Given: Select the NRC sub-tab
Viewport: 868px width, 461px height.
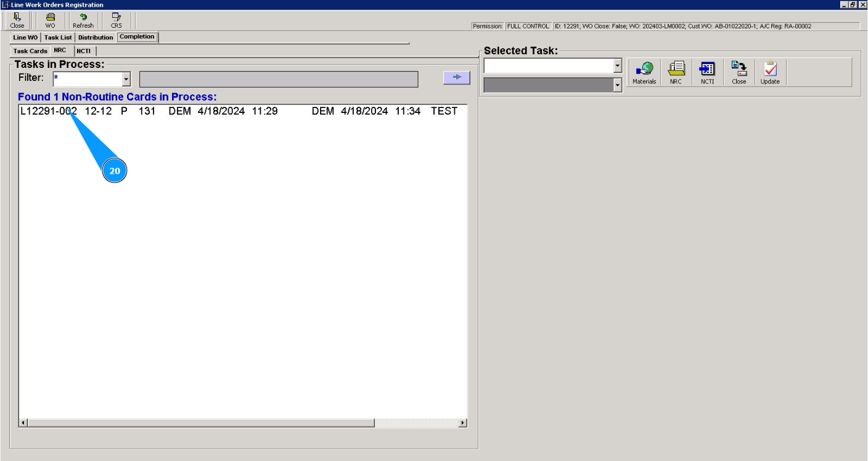Looking at the screenshot, I should click(60, 51).
